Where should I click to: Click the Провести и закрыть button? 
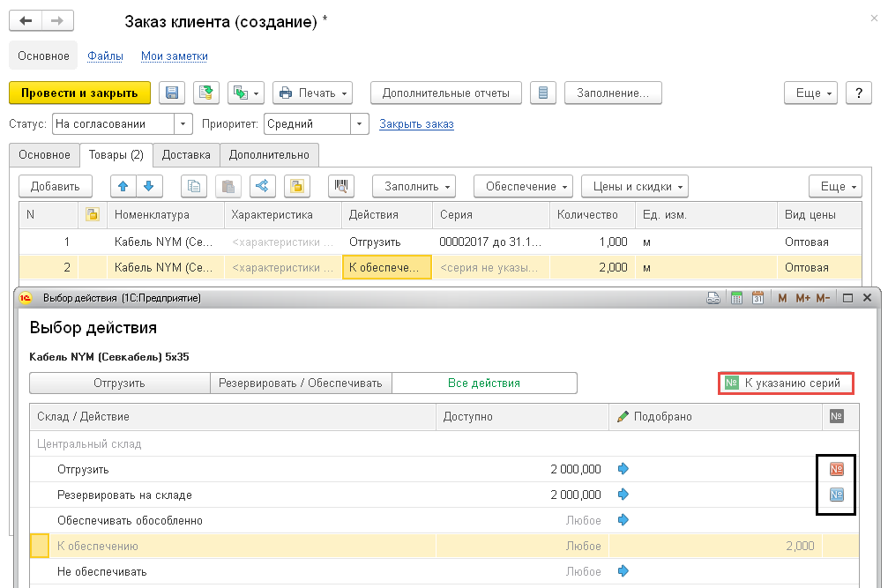[79, 93]
